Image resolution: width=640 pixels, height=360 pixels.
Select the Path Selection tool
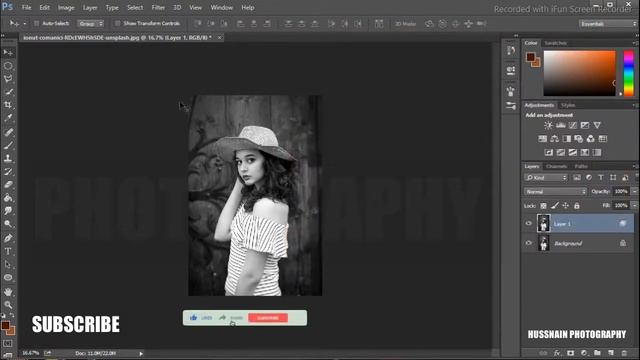[8, 264]
